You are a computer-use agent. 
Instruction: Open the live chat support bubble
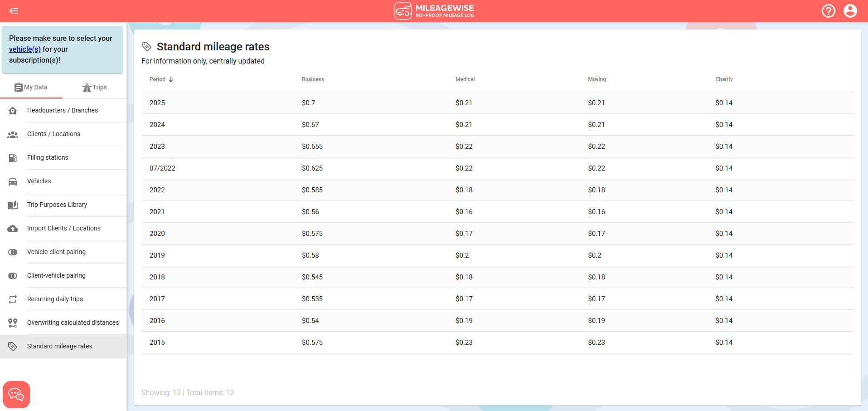point(16,394)
